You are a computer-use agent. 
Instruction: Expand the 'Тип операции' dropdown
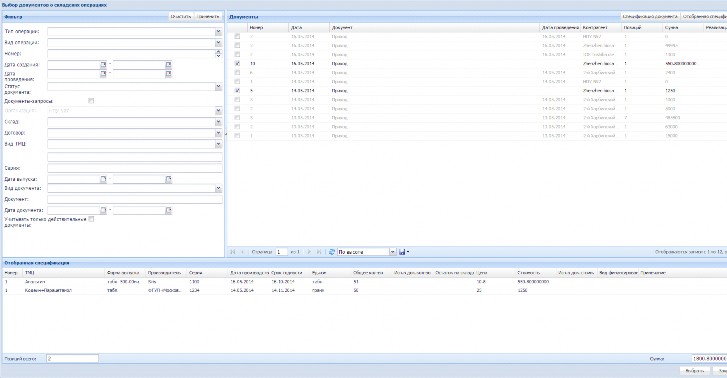point(218,32)
